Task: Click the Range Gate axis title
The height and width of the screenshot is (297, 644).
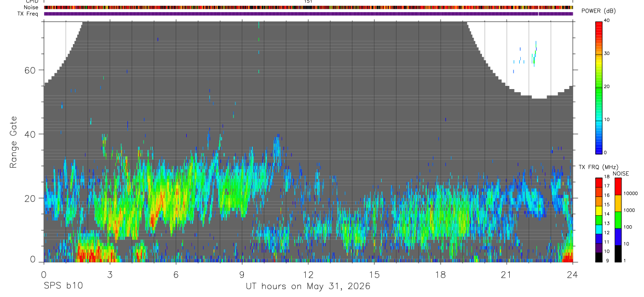Action: click(13, 142)
